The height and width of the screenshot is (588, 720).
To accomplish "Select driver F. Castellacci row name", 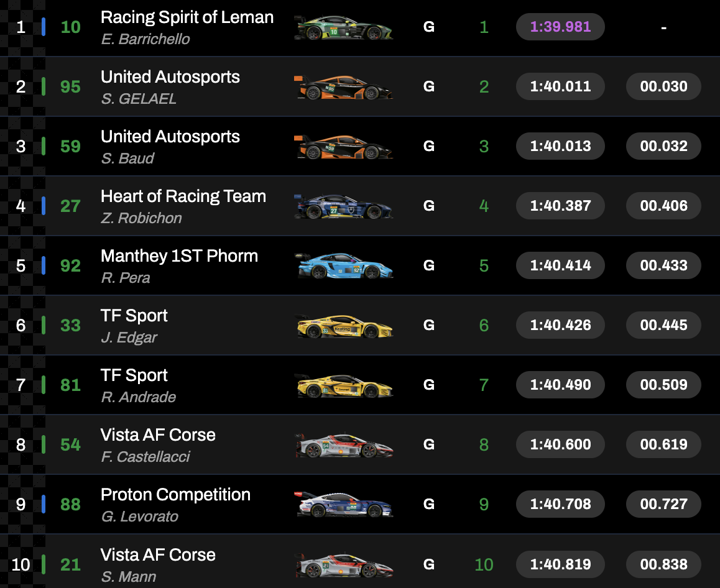I will (145, 457).
